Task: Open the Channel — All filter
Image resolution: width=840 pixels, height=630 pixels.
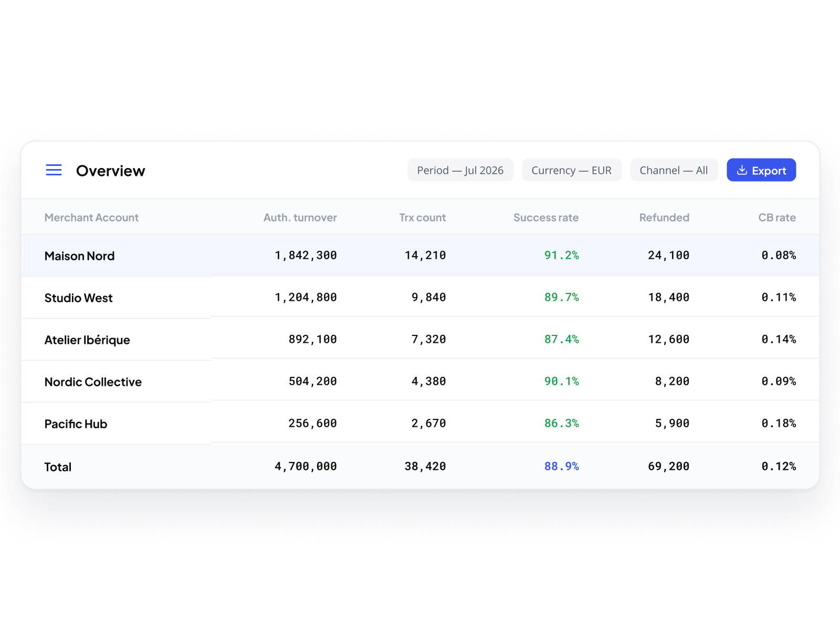Action: 674,170
